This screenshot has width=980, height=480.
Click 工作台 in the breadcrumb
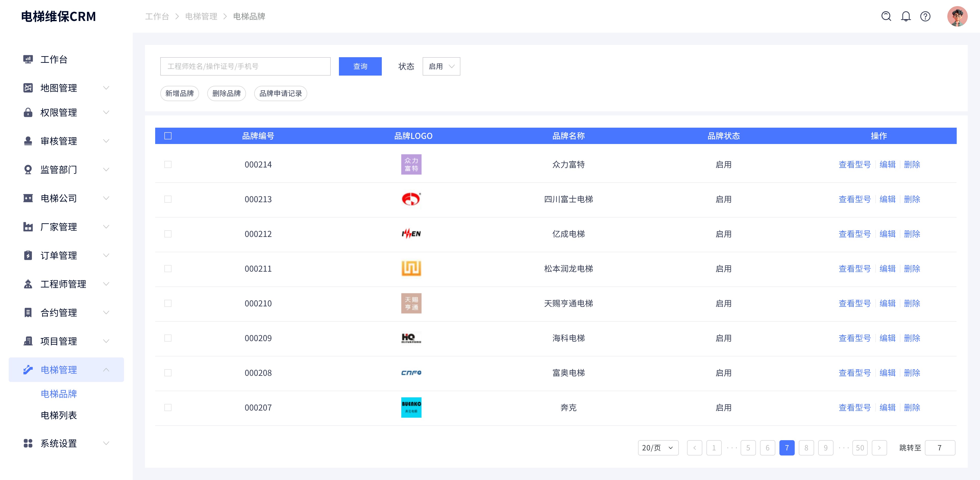coord(157,16)
